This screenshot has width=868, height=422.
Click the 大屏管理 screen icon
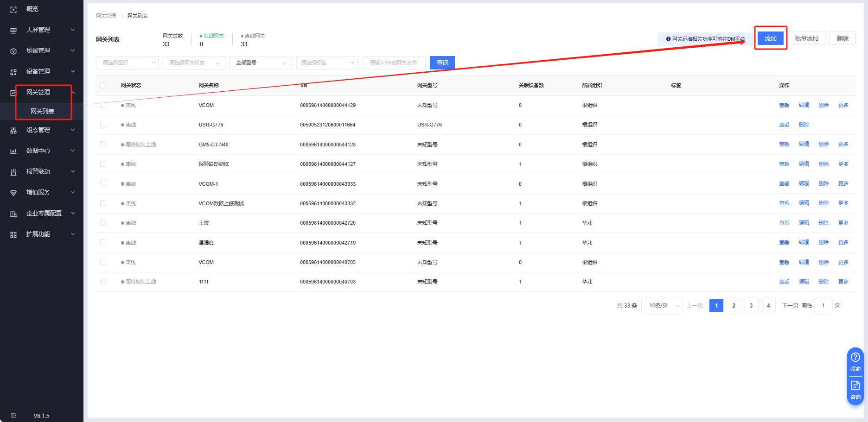tap(13, 30)
